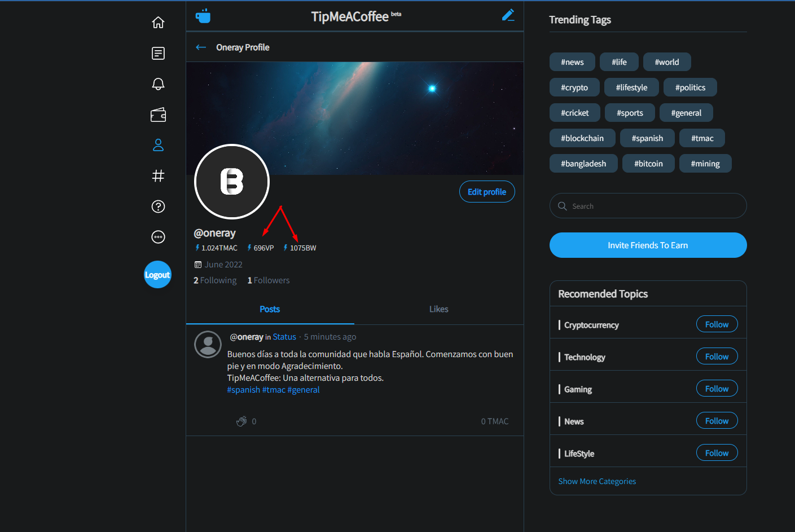Open the #lifestyle trending tag

coord(631,87)
